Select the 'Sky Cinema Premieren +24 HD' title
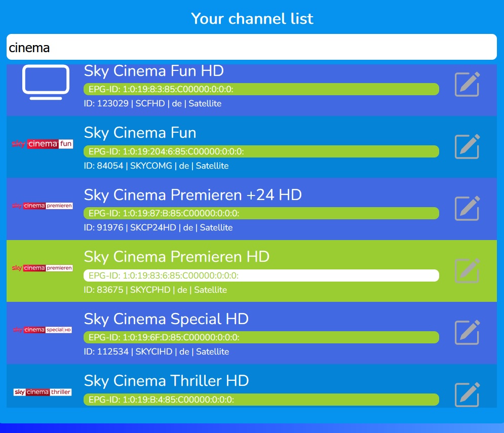This screenshot has height=433, width=504. [x=192, y=195]
